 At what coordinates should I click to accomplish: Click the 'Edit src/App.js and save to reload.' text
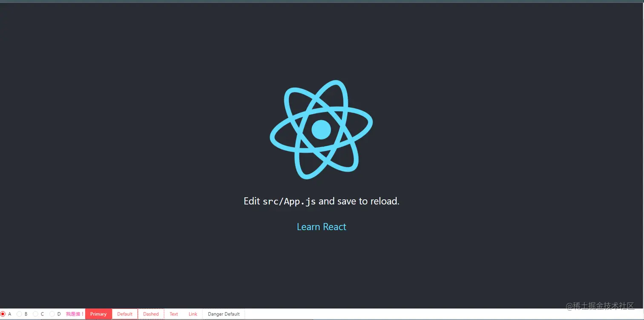point(322,201)
